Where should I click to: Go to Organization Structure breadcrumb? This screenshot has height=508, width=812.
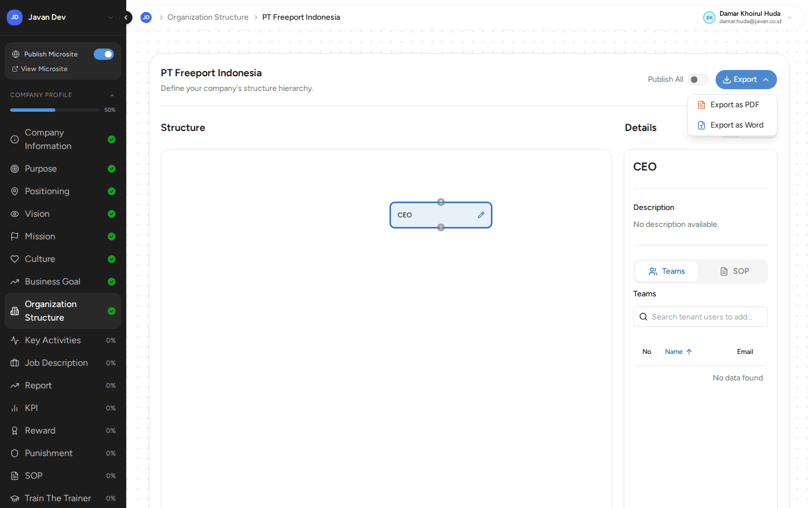tap(208, 17)
